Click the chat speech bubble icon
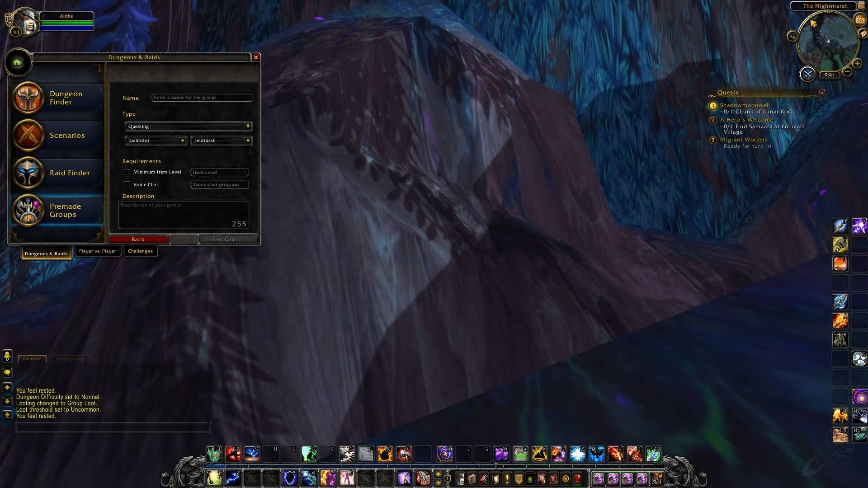Image resolution: width=868 pixels, height=488 pixels. tap(7, 373)
